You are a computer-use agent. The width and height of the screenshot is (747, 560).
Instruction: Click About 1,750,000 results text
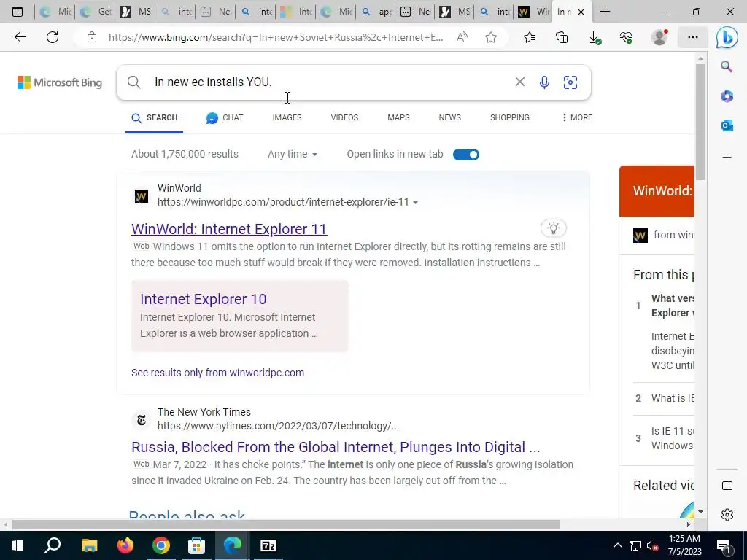[185, 155]
